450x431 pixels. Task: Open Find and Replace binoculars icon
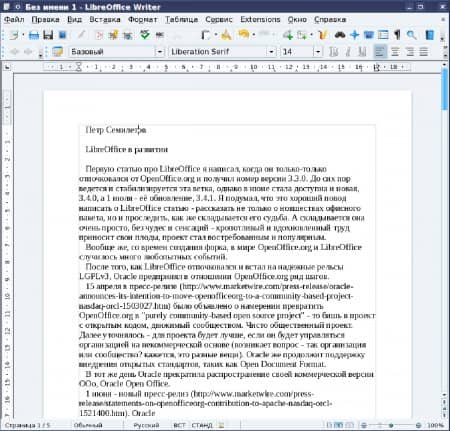click(x=340, y=35)
